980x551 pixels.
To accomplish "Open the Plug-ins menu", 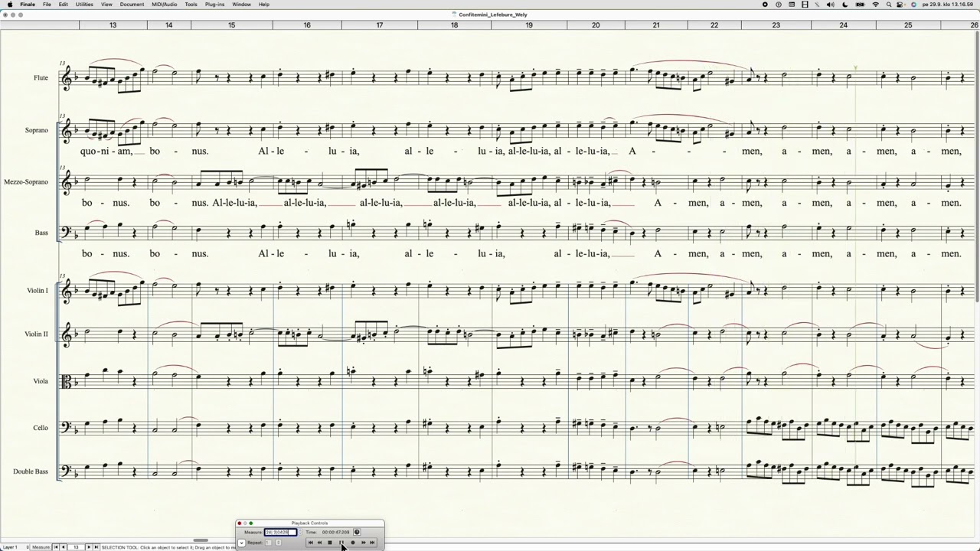I will (215, 5).
